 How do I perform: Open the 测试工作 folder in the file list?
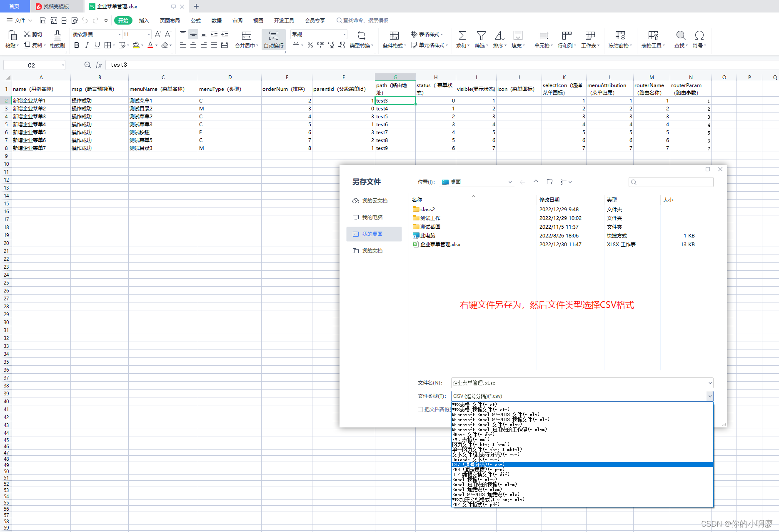[427, 218]
